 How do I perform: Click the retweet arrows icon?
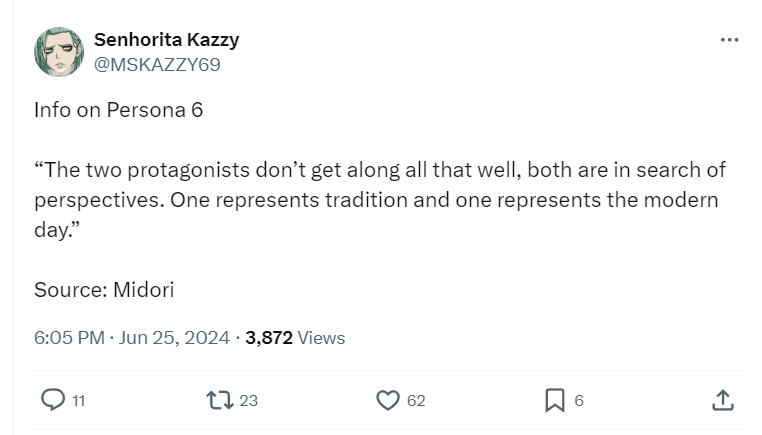[x=220, y=400]
